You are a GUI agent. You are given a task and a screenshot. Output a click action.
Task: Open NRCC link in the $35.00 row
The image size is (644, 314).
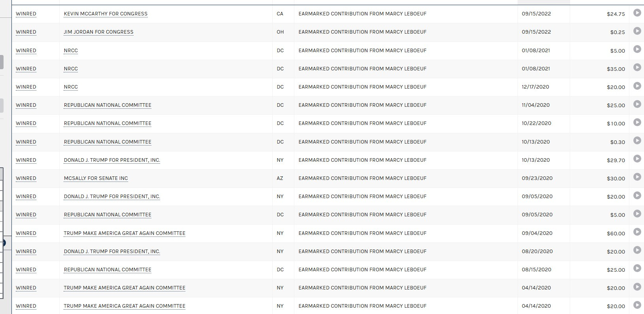click(x=71, y=69)
